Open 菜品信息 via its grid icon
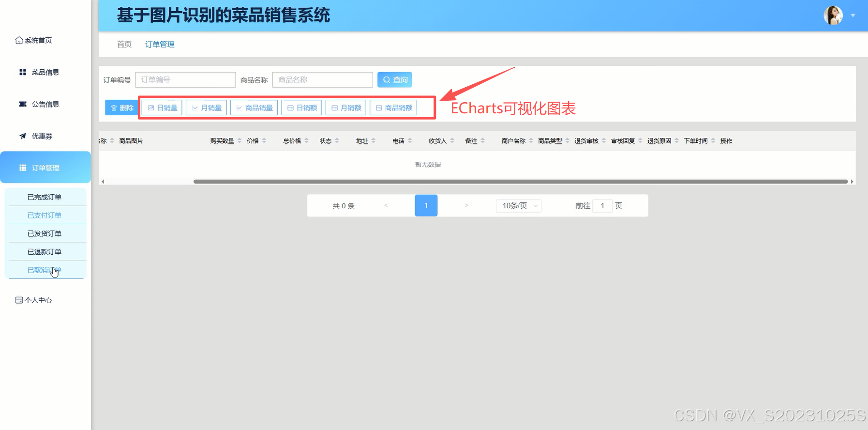Screen dimensions: 868x430 pos(23,72)
